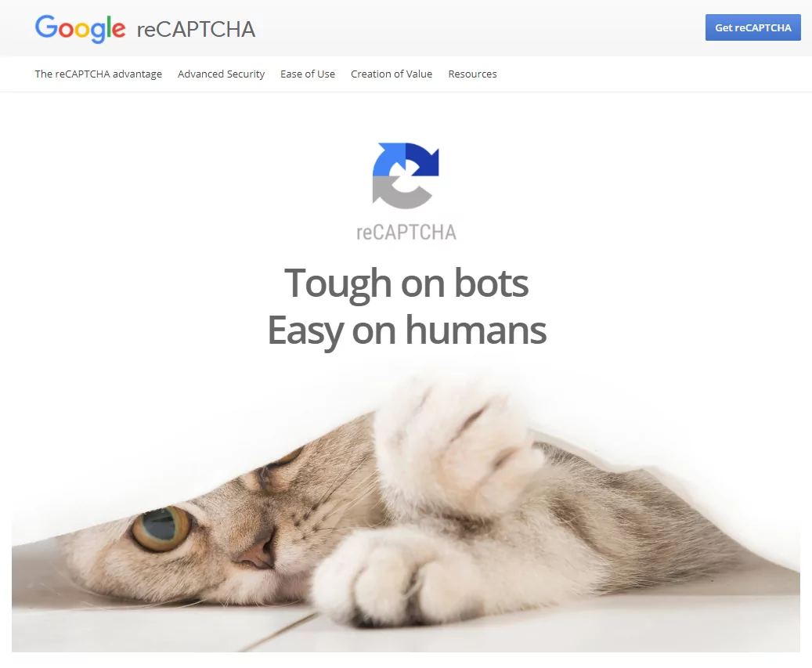Go to the Advanced Security nav link

pos(221,74)
